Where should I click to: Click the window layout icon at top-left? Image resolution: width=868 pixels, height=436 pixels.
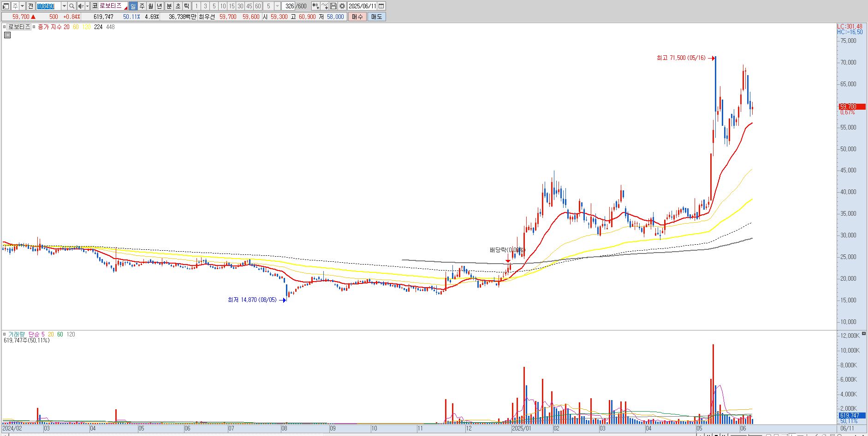[x=6, y=6]
